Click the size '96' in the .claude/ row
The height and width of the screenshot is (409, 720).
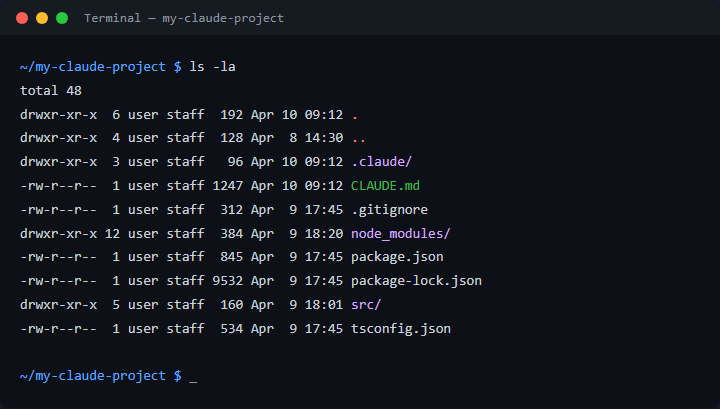[x=235, y=162]
